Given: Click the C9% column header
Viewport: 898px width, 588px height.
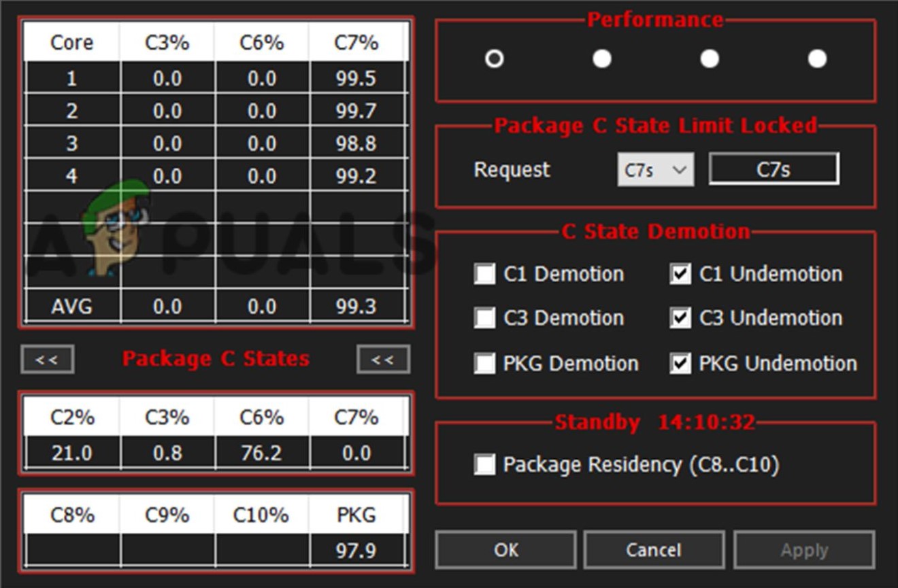Looking at the screenshot, I should (167, 515).
